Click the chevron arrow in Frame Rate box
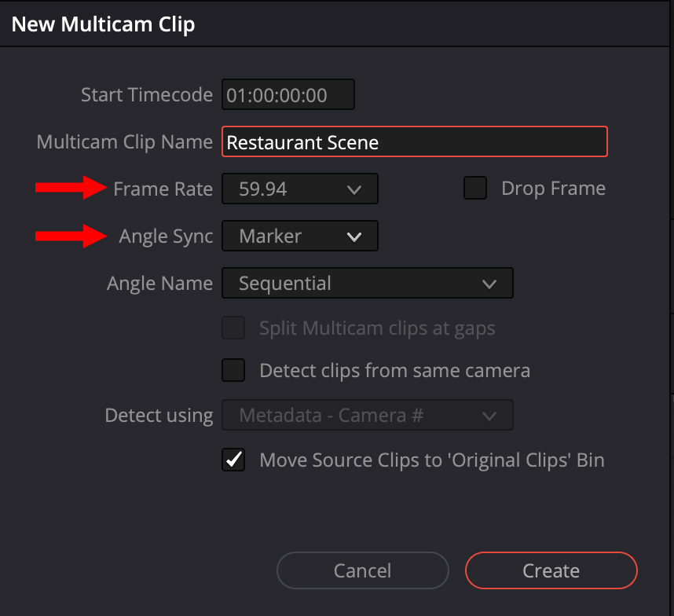Screen dimensions: 674x616 tap(354, 189)
